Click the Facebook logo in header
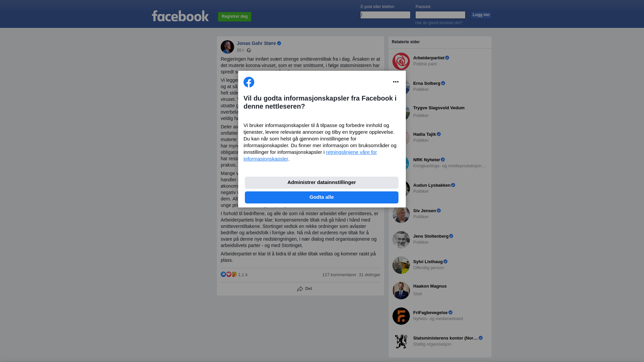644x362 pixels. tap(180, 16)
